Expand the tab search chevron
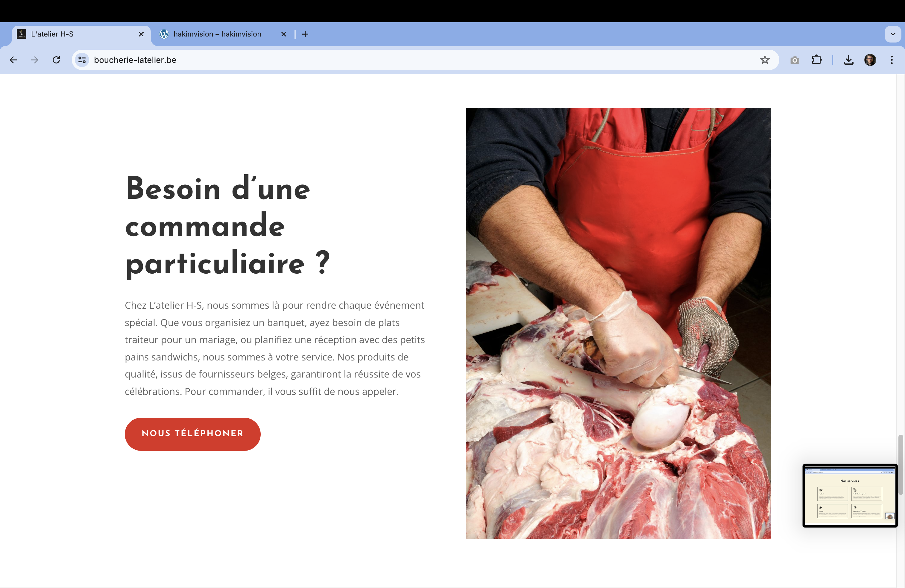 point(893,34)
